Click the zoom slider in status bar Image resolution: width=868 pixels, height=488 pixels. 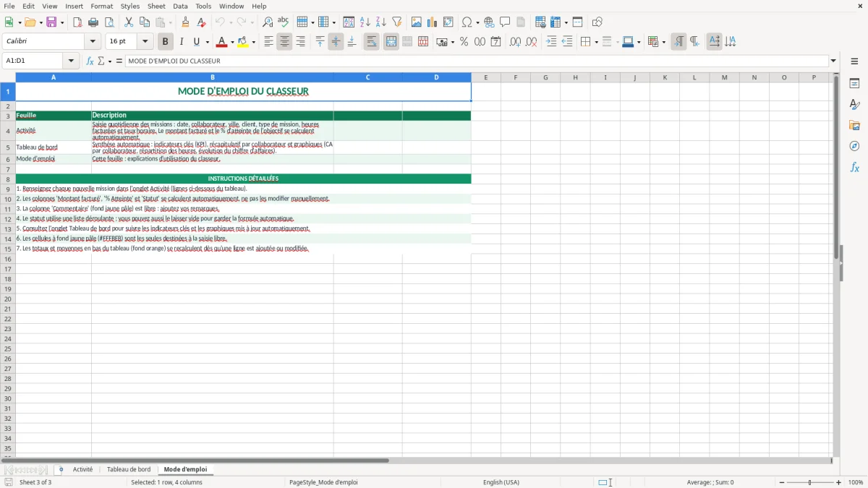click(810, 482)
